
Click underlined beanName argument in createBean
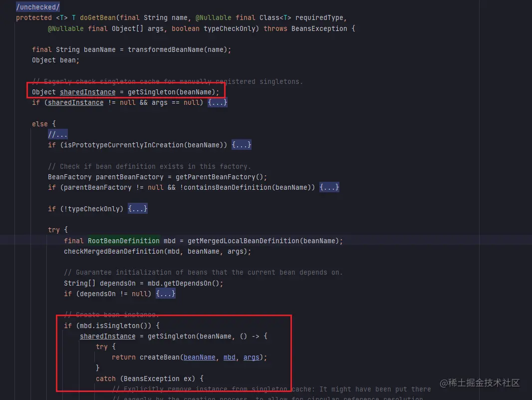tap(200, 357)
